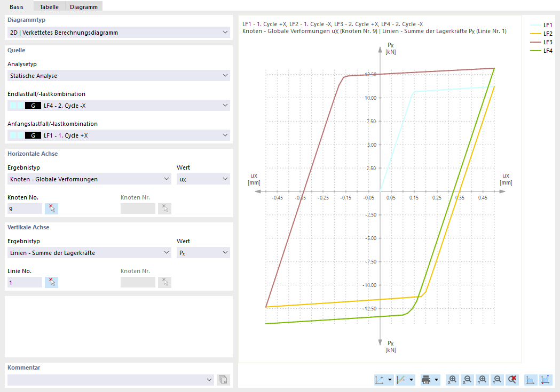Zoom out on X axis
Screen dimensions: 560x392
point(467,380)
